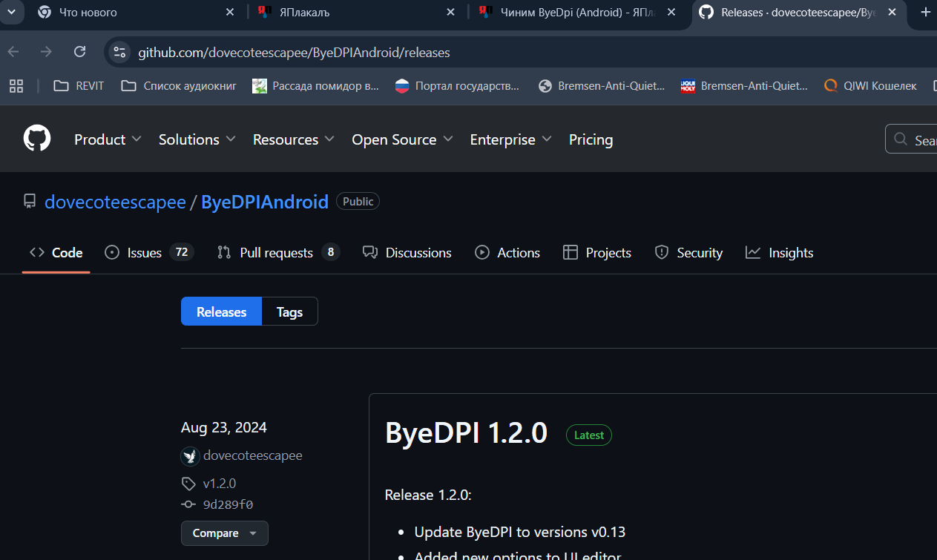Switch to the Tags view
The width and height of the screenshot is (937, 560).
click(x=289, y=312)
